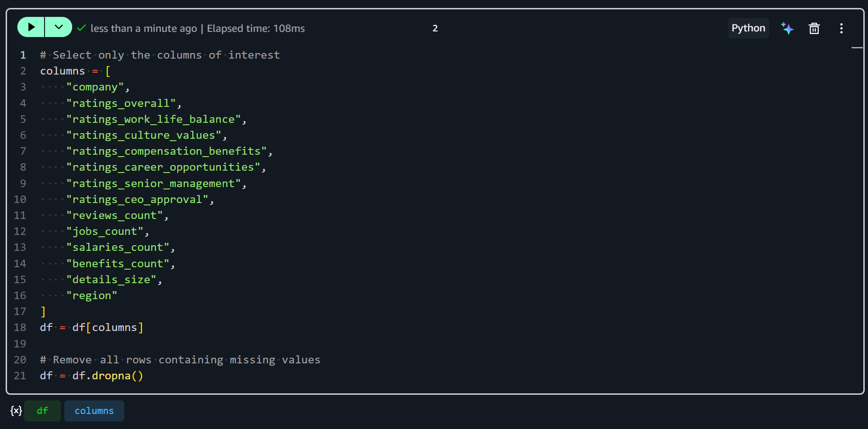
Task: Click the cell execution number 2
Action: pyautogui.click(x=435, y=28)
